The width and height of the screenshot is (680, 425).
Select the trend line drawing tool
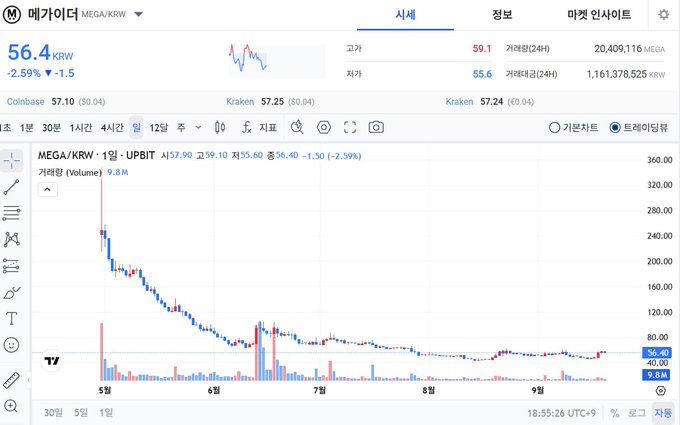12,187
